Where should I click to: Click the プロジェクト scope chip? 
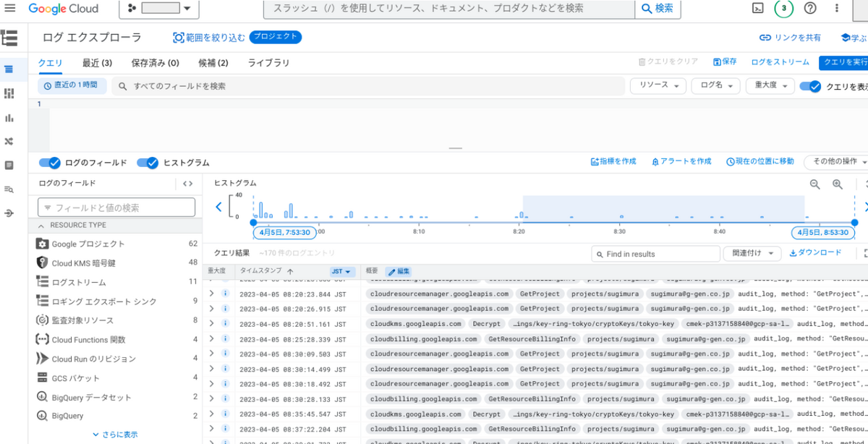(x=276, y=37)
